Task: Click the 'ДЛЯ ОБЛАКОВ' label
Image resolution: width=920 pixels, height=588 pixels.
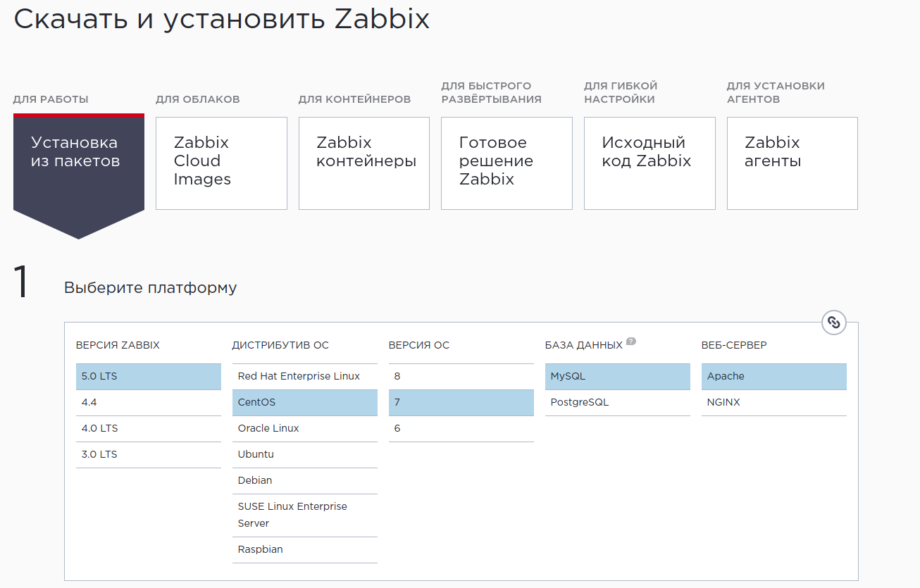Action: pos(198,99)
